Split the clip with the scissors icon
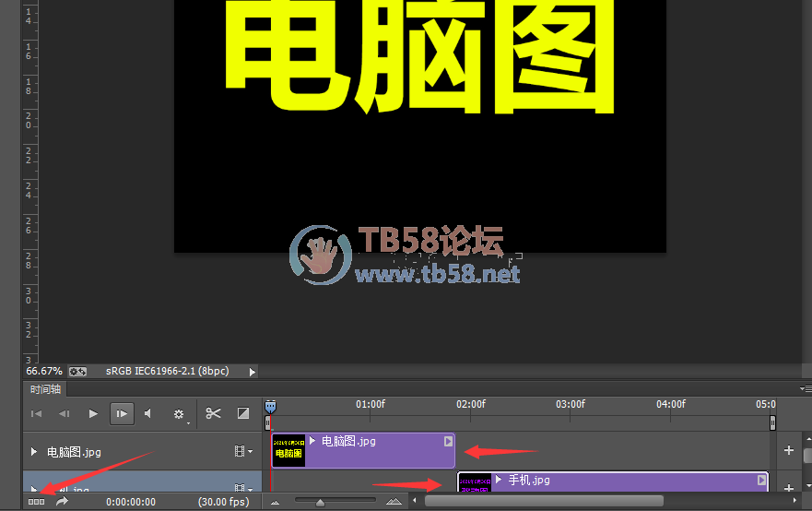The height and width of the screenshot is (511, 812). click(x=213, y=413)
